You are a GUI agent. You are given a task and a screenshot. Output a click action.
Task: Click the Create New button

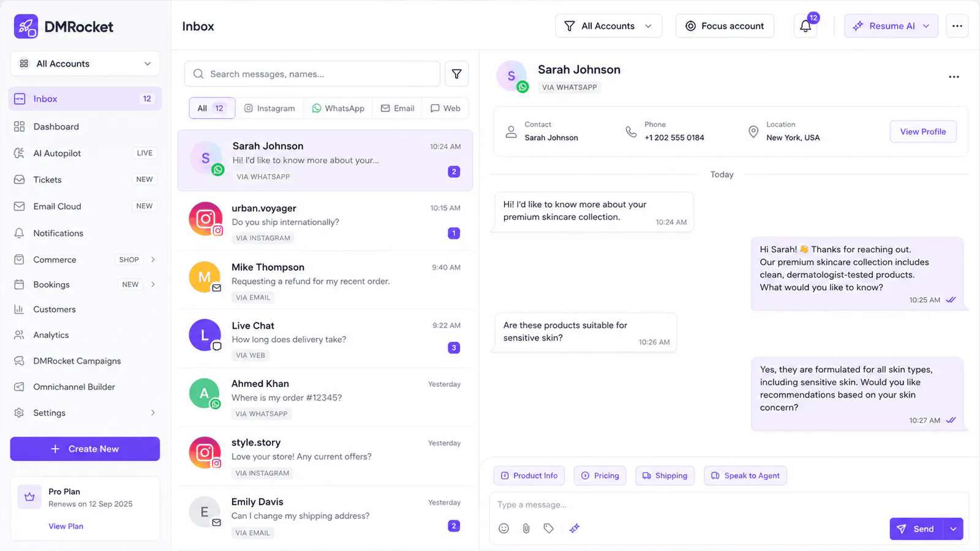pos(85,449)
